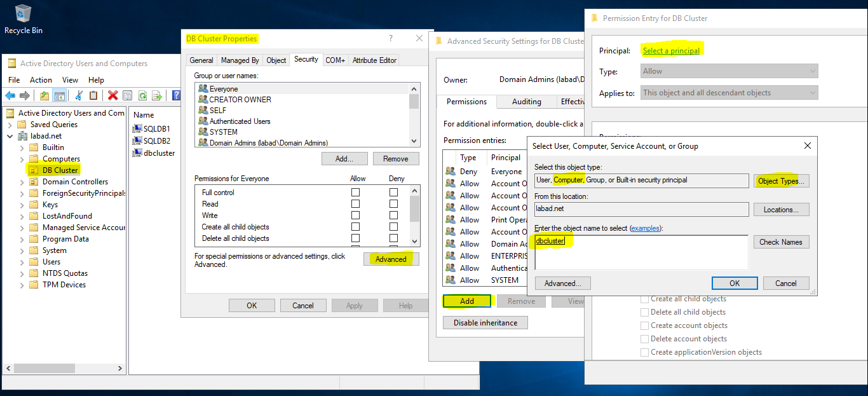Click the Export List toolbar icon
This screenshot has width=868, height=396.
click(x=156, y=95)
